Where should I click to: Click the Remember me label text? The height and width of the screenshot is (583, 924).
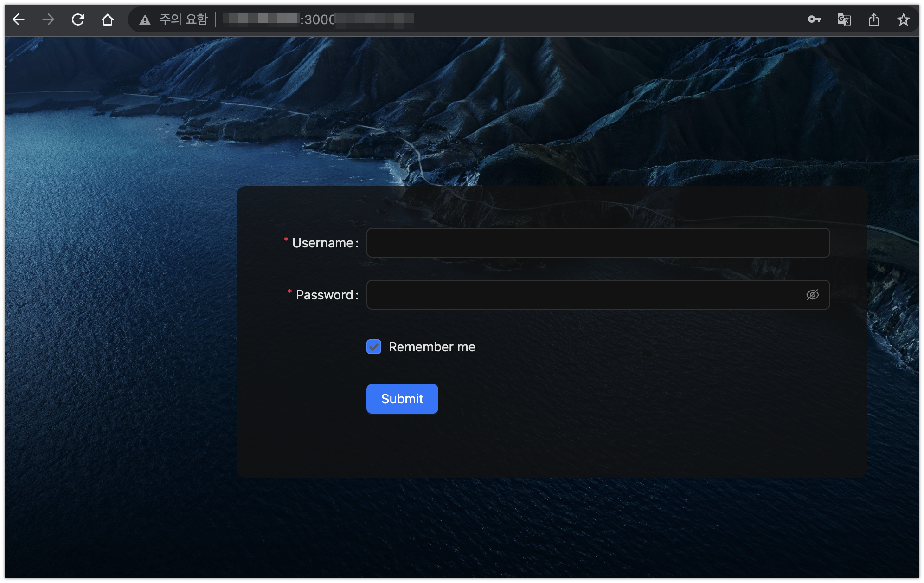pyautogui.click(x=431, y=347)
